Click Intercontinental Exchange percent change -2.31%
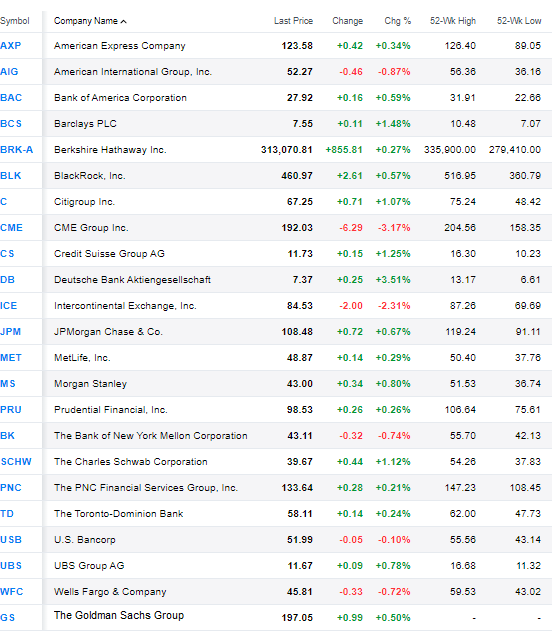Viewport: 552px width, 639px height. tap(394, 306)
